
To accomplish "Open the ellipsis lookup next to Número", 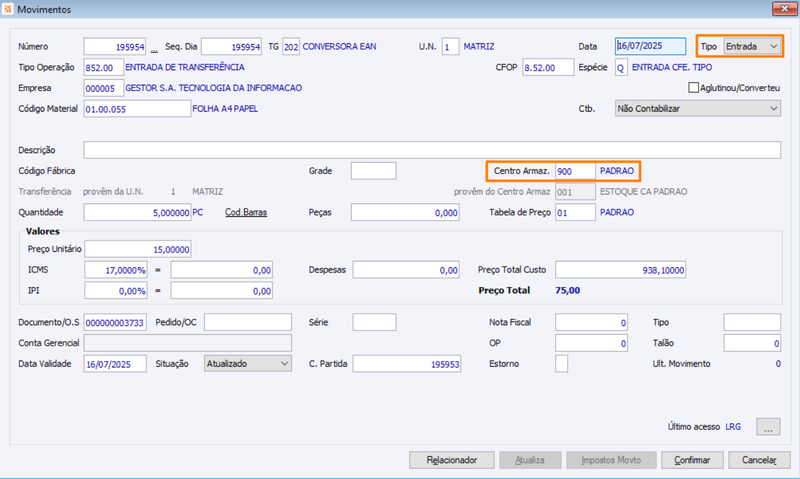I will tap(154, 49).
